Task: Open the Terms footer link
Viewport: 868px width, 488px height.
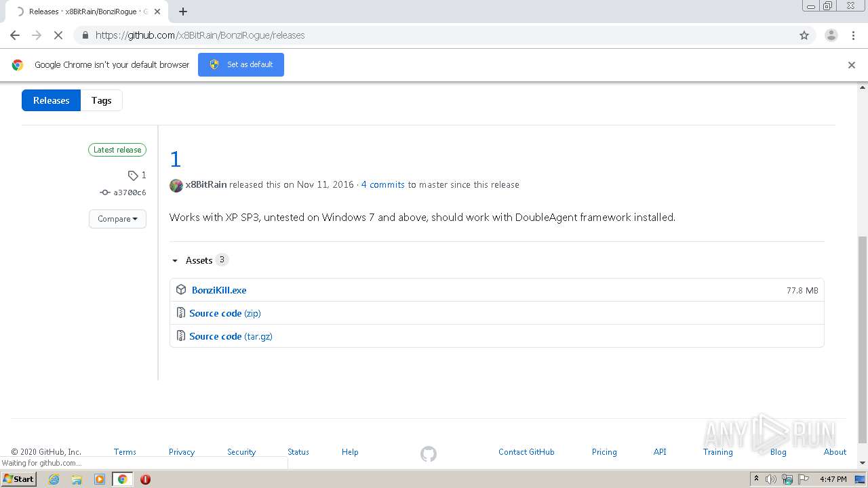Action: [125, 452]
